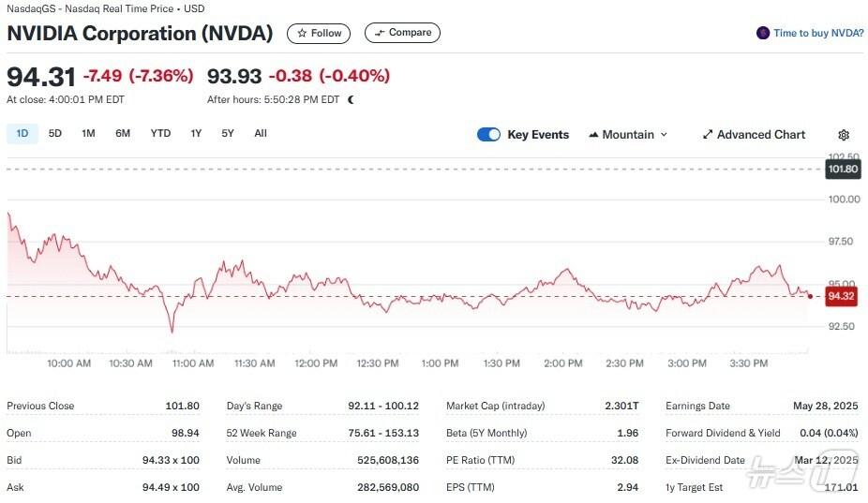The width and height of the screenshot is (868, 503).
Task: View the 5Y chart range
Action: 228,133
